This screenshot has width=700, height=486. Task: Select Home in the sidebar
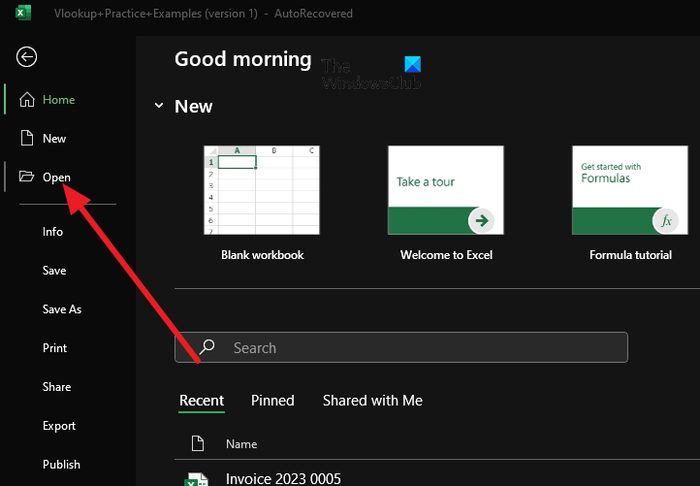(x=58, y=100)
